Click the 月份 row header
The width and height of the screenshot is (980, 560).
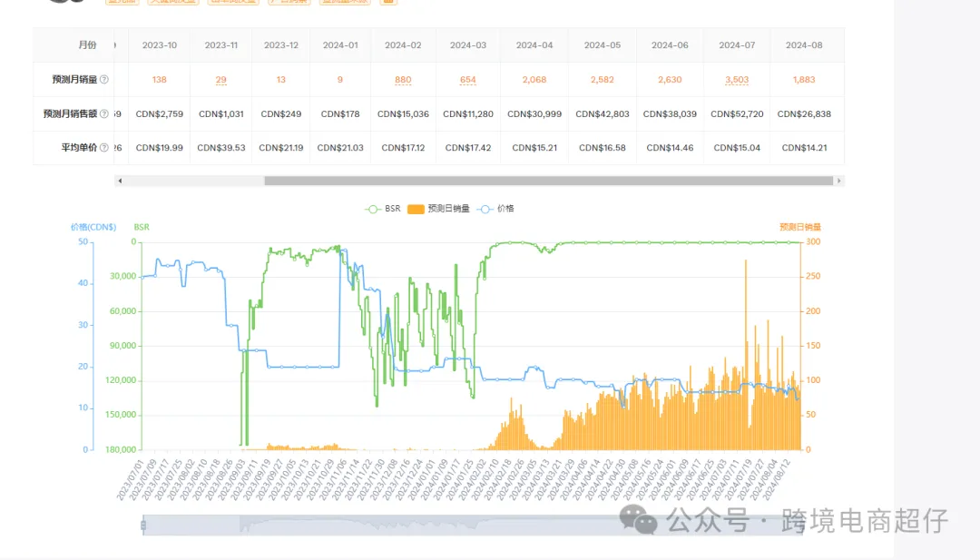pos(87,45)
